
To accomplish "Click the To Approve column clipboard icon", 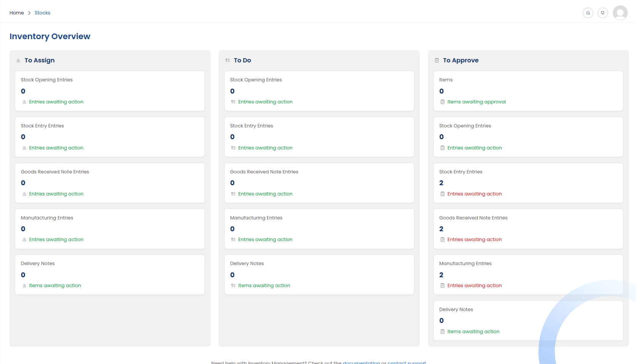I will click(x=437, y=60).
